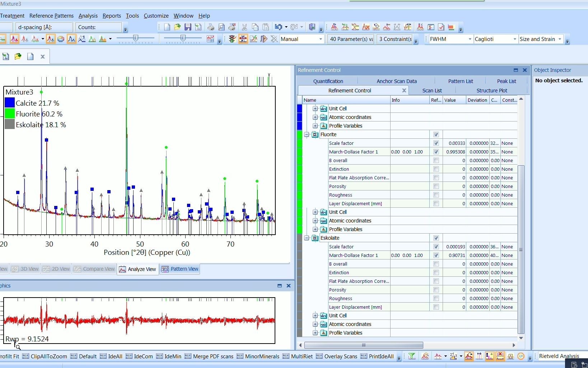Click the blue peak profile display icon
Screen dimensions: 588x368
pyautogui.click(x=71, y=39)
